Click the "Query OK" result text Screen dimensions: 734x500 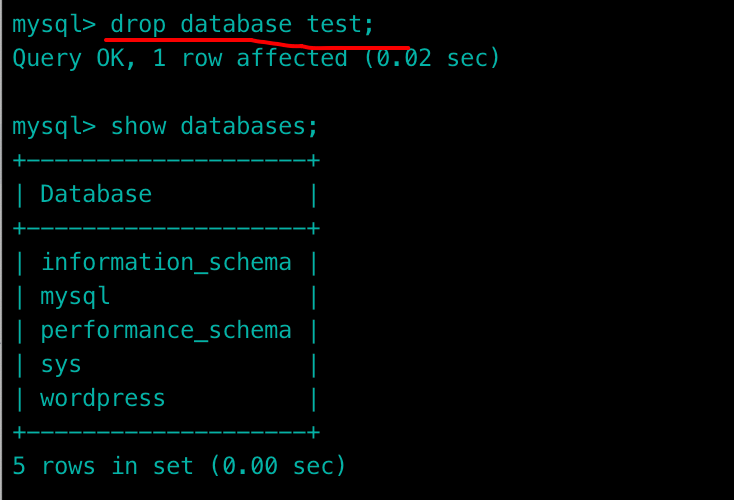coord(75,58)
